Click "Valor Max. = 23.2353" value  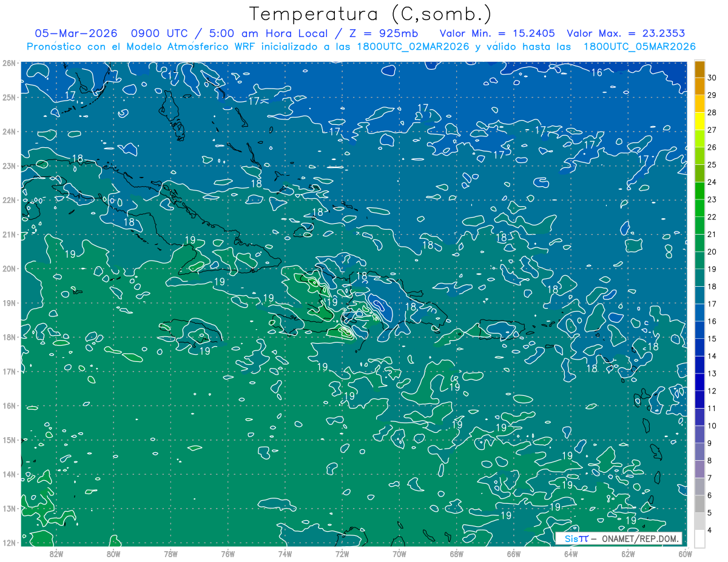click(x=625, y=33)
